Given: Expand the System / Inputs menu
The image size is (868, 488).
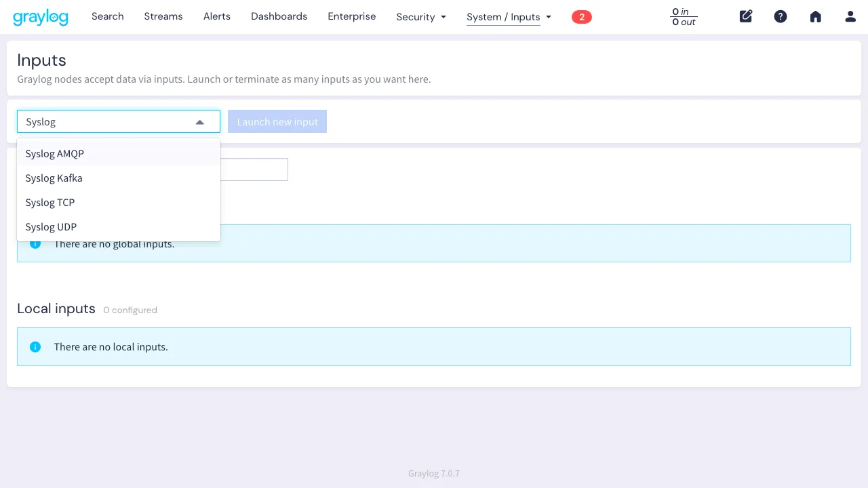Looking at the screenshot, I should [509, 17].
